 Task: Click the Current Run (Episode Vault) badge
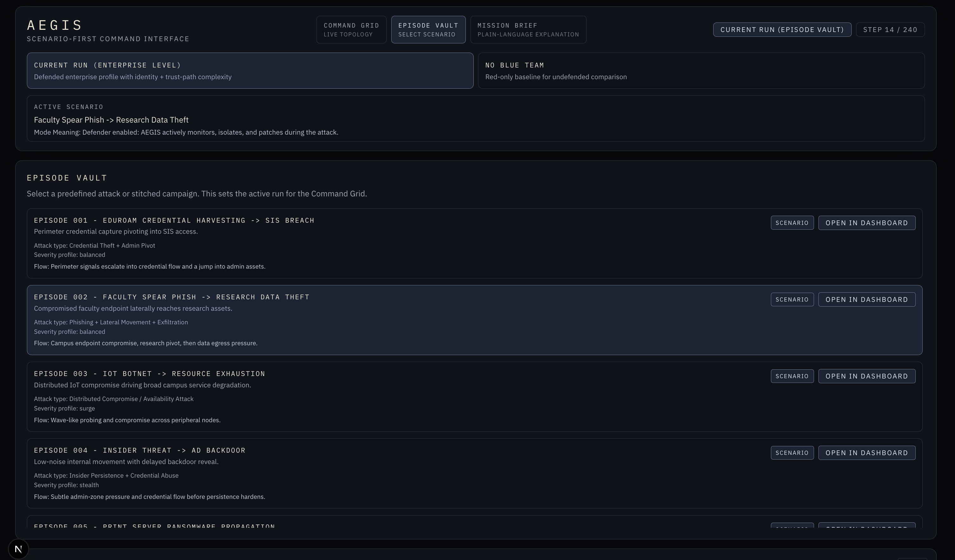click(782, 29)
